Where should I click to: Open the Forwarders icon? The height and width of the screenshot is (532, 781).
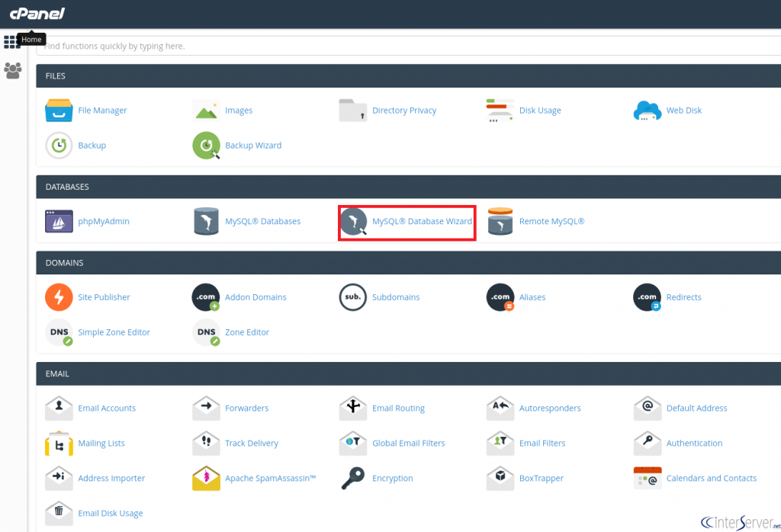206,408
